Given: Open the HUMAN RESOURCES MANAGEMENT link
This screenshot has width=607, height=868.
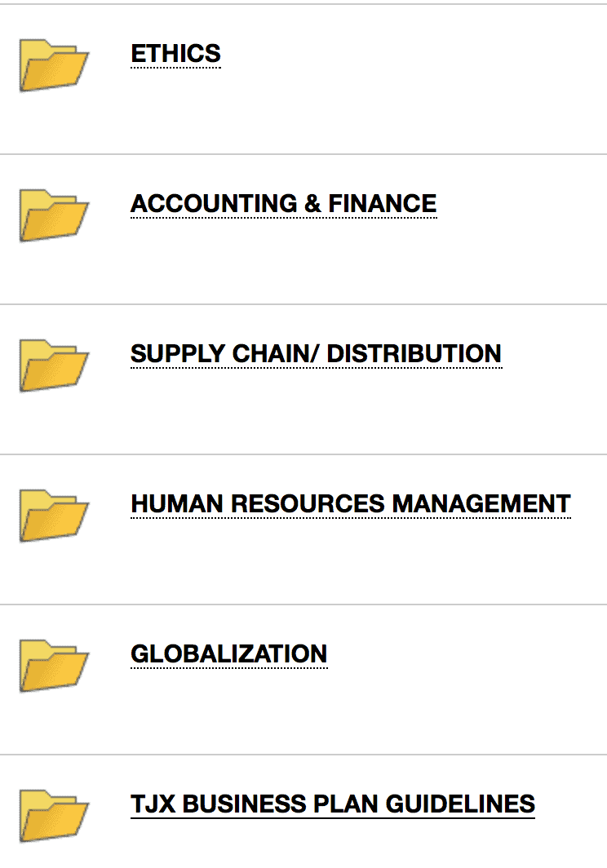Looking at the screenshot, I should [x=350, y=504].
